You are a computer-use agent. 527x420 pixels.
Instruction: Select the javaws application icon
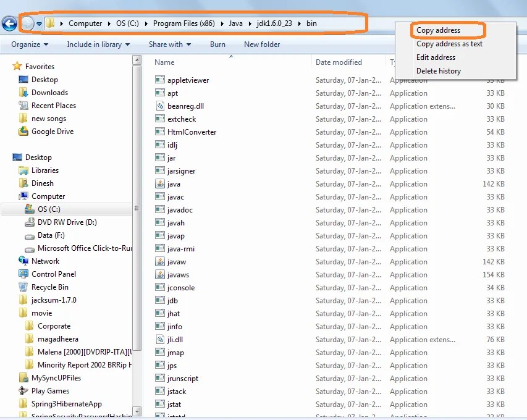point(159,274)
